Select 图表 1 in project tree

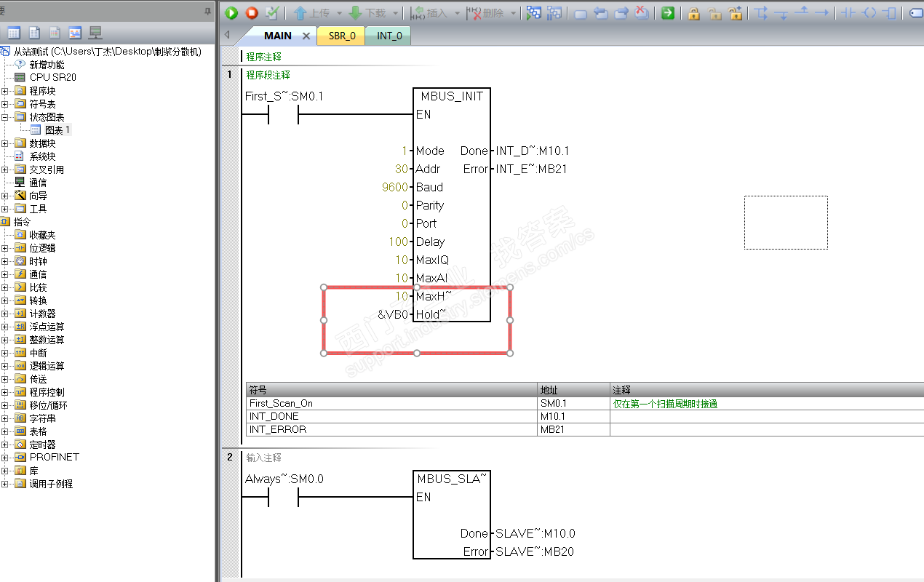[x=57, y=130]
